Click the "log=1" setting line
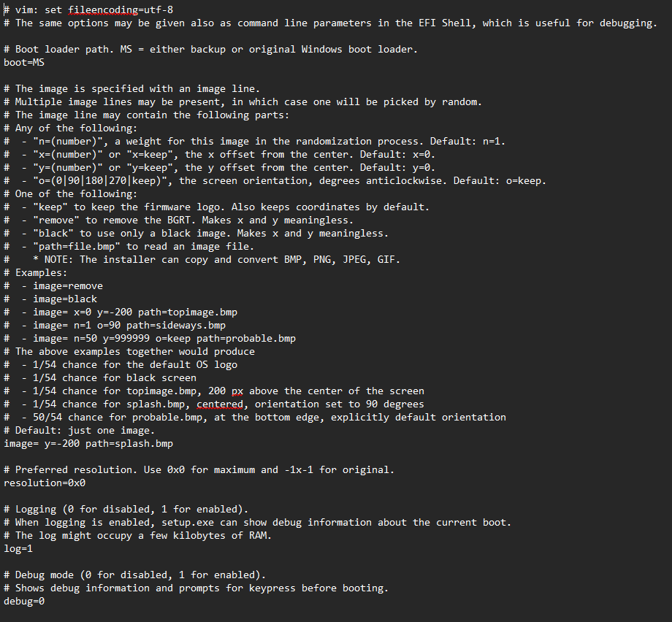The image size is (672, 622). click(x=18, y=548)
